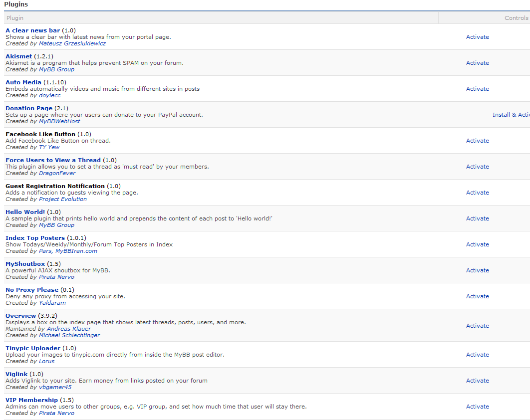Open Force Users to View a Thread link
The width and height of the screenshot is (530, 420).
53,160
